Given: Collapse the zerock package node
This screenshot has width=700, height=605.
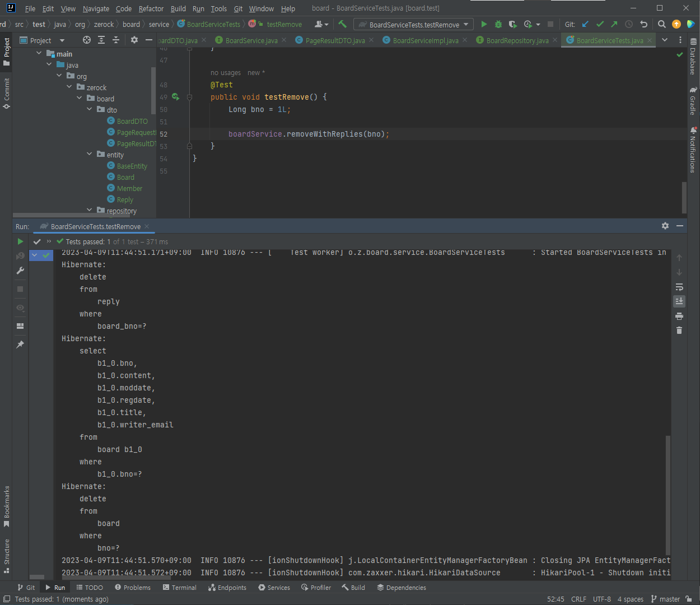Looking at the screenshot, I should [69, 87].
